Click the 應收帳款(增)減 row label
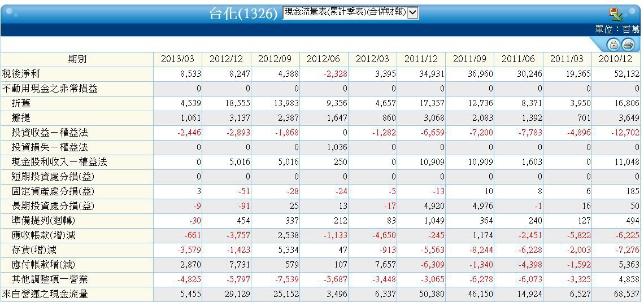644x302 pixels. click(43, 235)
